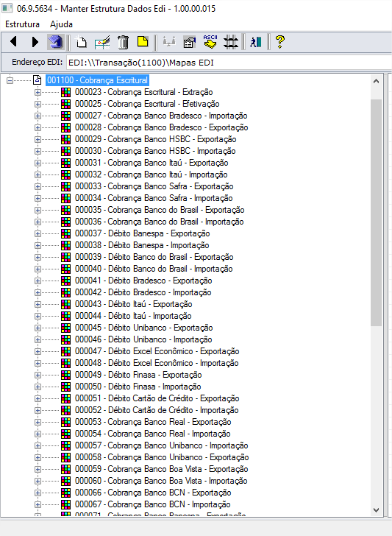Expand 000035 Cobrança Banco do Brasil Exportação
The height and width of the screenshot is (536, 392).
pyautogui.click(x=38, y=211)
